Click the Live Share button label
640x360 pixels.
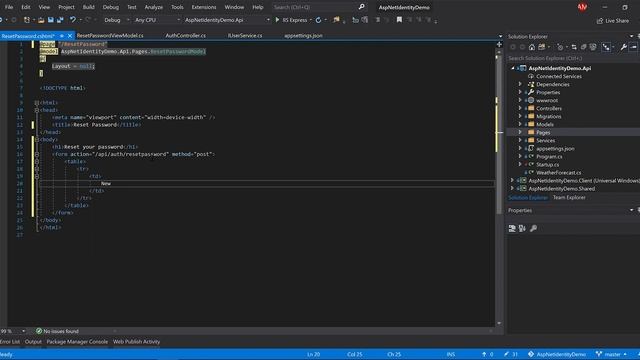617,21
